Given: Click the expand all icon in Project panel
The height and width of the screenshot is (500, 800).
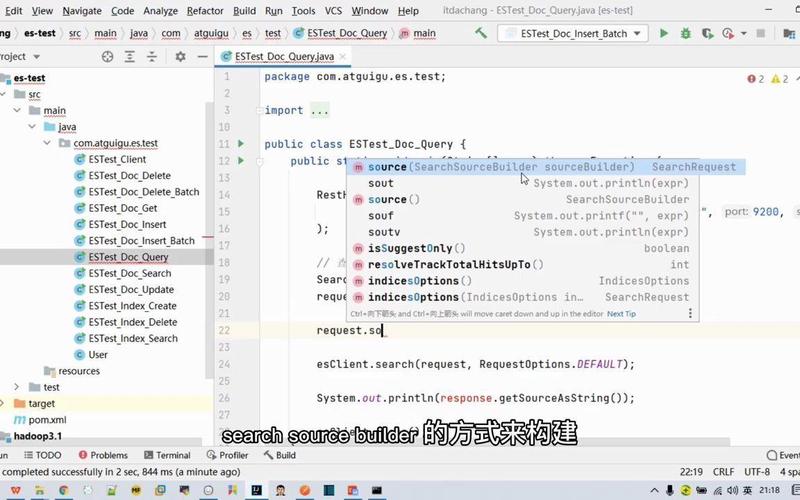Looking at the screenshot, I should [130, 57].
